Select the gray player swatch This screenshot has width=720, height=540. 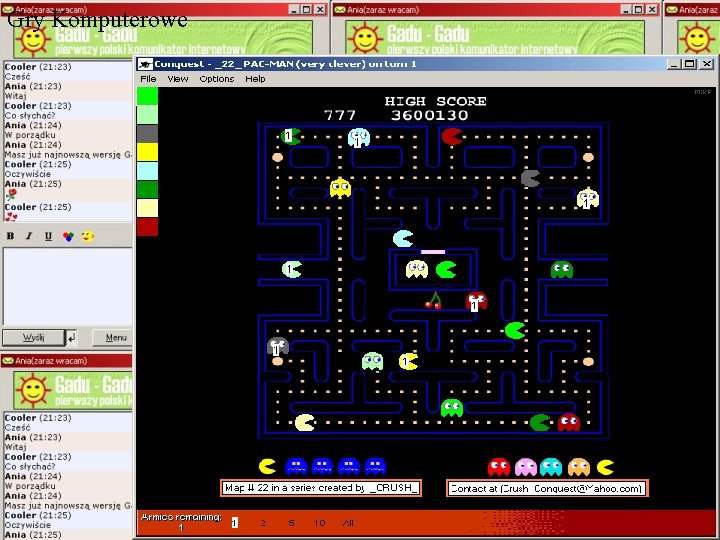pos(147,134)
